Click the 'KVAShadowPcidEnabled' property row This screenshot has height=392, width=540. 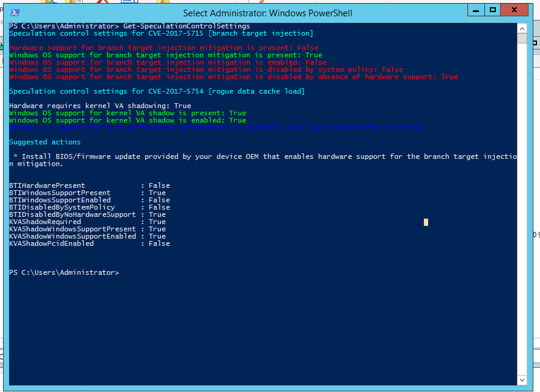point(89,243)
